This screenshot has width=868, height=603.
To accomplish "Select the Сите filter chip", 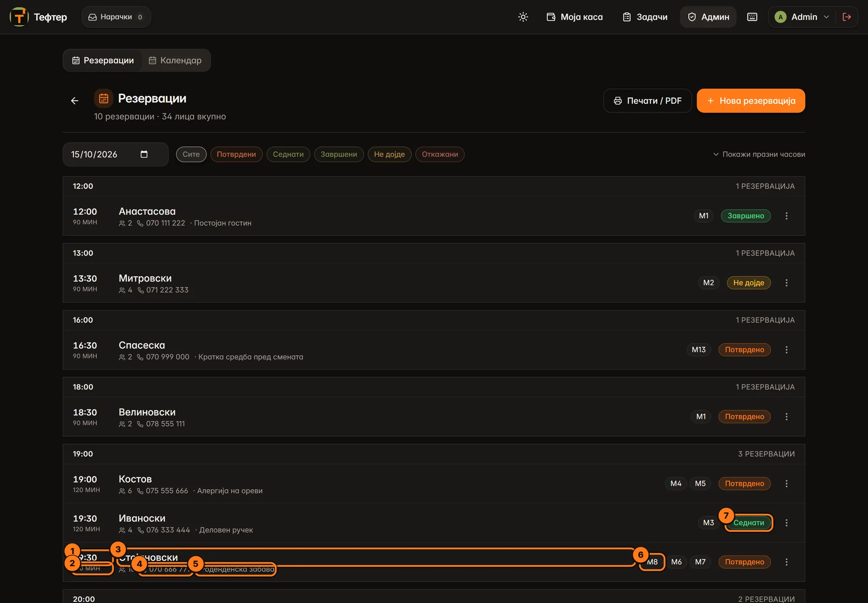I will (x=191, y=154).
